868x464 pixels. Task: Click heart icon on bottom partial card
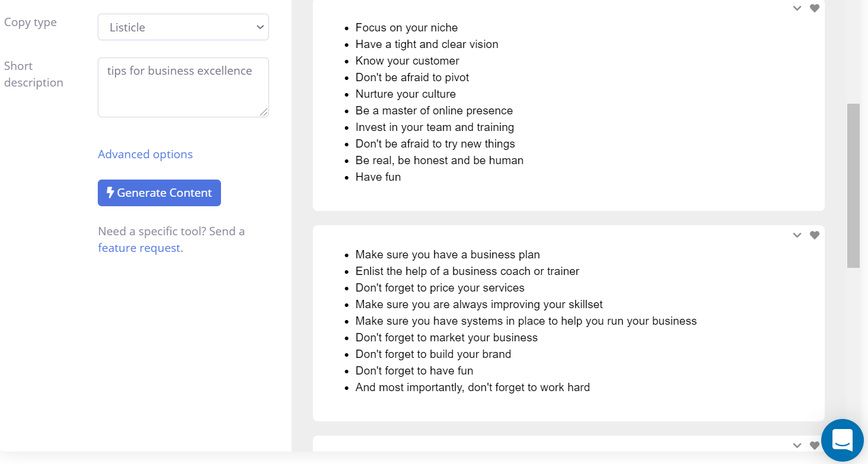point(815,446)
